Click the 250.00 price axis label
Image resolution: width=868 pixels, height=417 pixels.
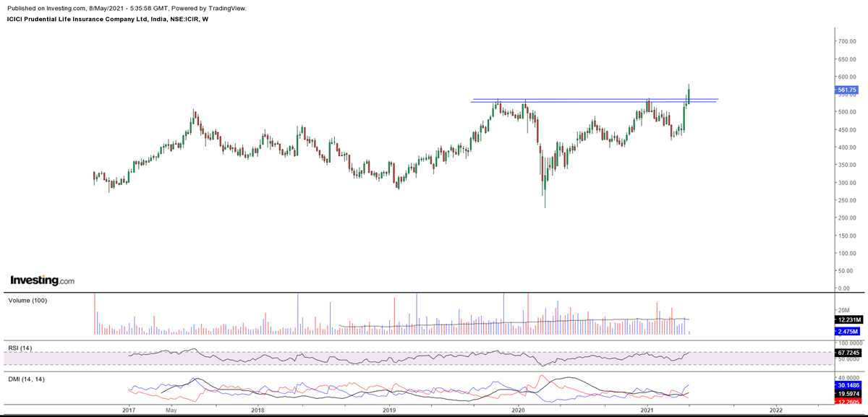(x=847, y=200)
